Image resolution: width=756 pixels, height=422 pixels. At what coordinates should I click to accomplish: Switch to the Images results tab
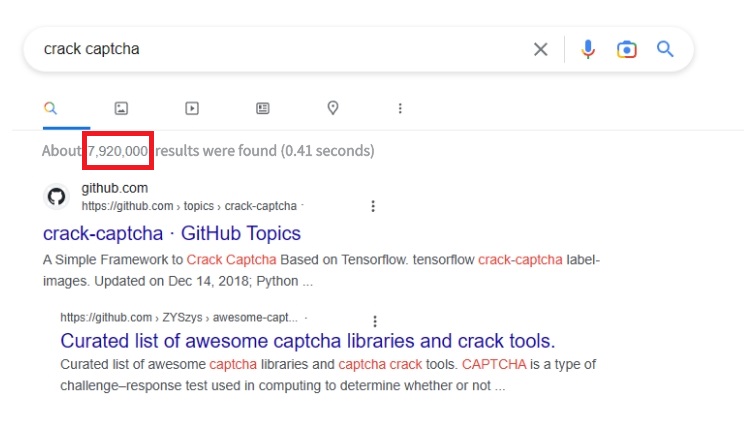pyautogui.click(x=121, y=108)
